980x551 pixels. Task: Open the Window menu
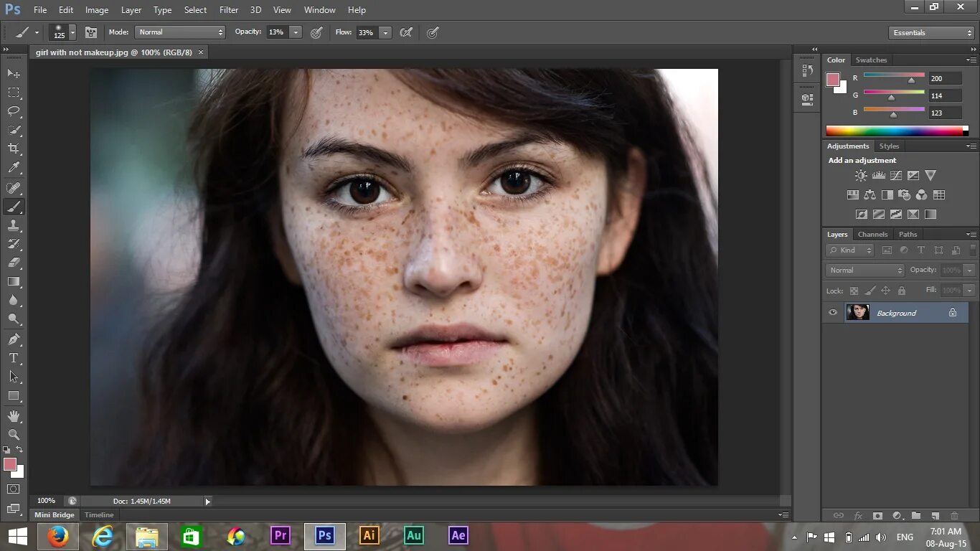coord(319,10)
